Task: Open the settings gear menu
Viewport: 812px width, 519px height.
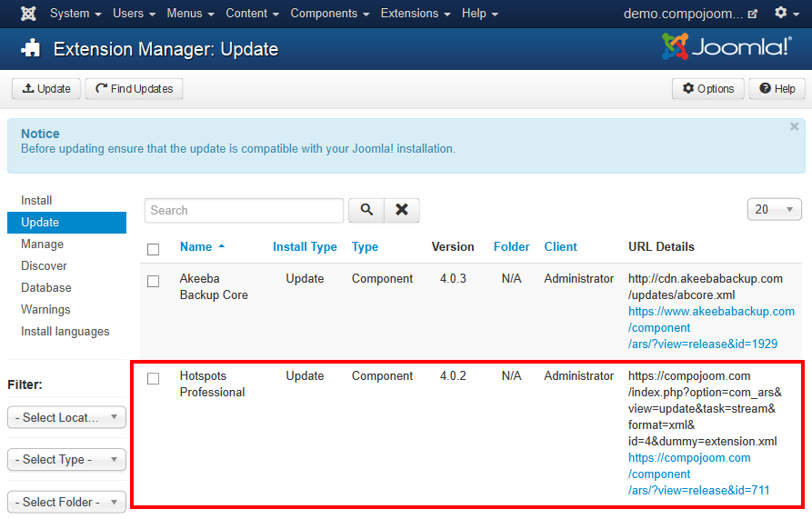Action: (787, 13)
